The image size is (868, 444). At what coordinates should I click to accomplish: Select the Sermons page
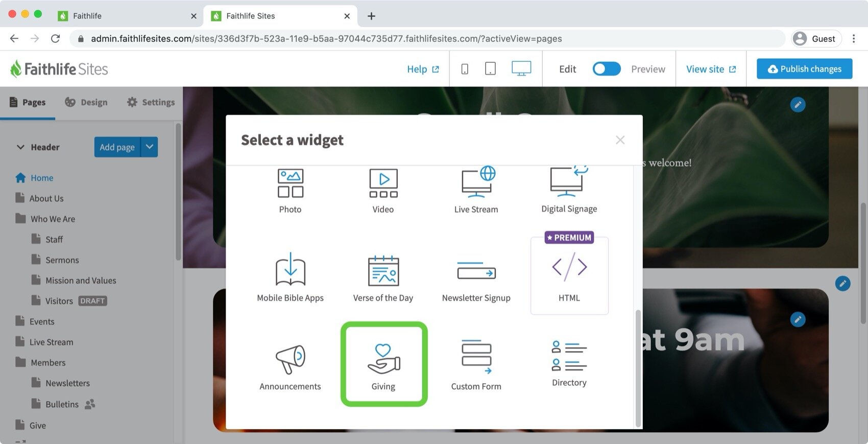click(x=55, y=260)
